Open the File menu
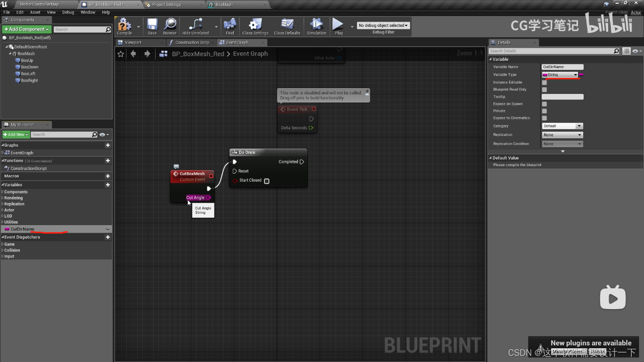 click(7, 12)
